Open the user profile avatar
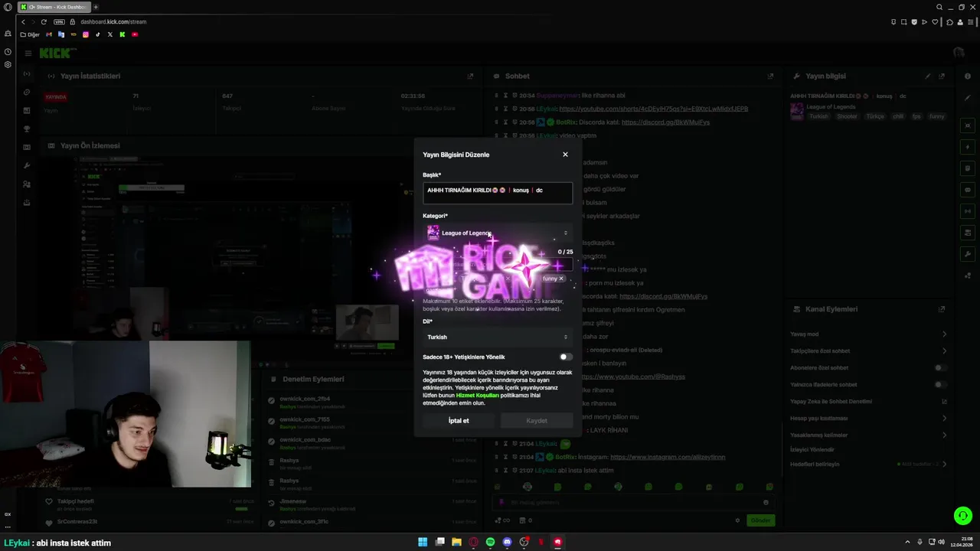 [x=959, y=53]
